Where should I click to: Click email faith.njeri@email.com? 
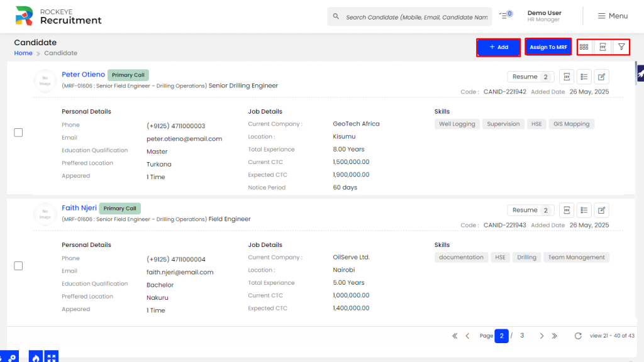click(x=180, y=272)
